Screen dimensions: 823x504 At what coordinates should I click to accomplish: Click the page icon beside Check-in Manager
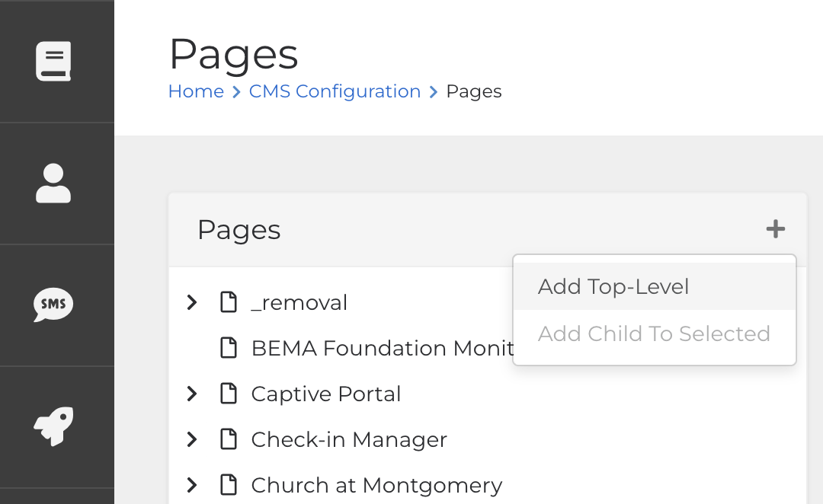pyautogui.click(x=229, y=439)
